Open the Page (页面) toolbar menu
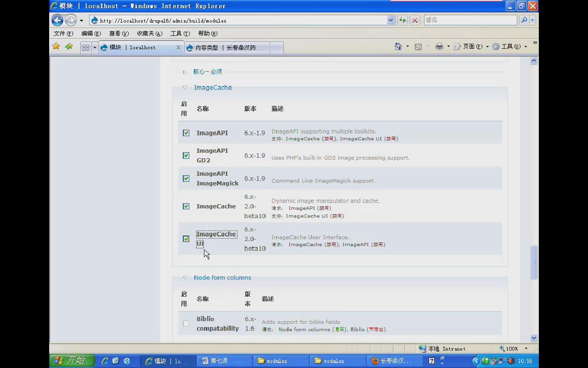 point(471,46)
